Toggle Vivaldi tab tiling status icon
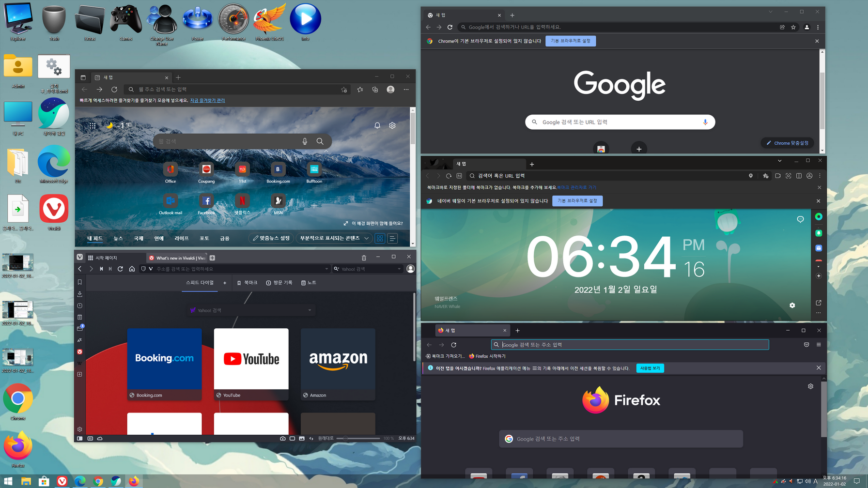Screen dimensions: 868x488 click(x=292, y=438)
